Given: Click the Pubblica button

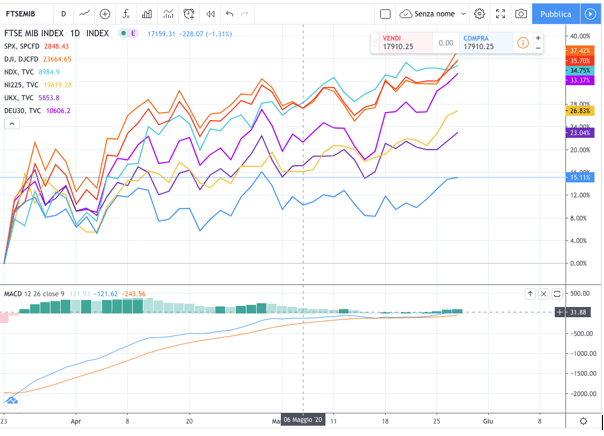Looking at the screenshot, I should (555, 14).
